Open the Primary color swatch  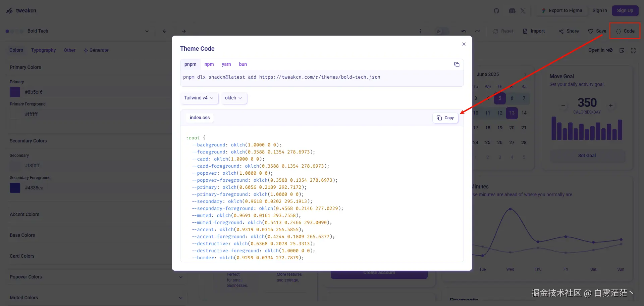click(x=15, y=92)
